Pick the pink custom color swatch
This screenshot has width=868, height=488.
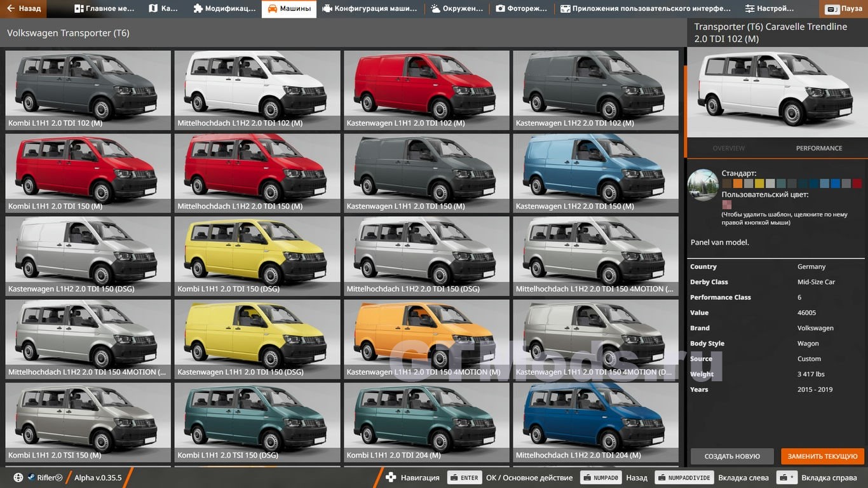pyautogui.click(x=727, y=205)
